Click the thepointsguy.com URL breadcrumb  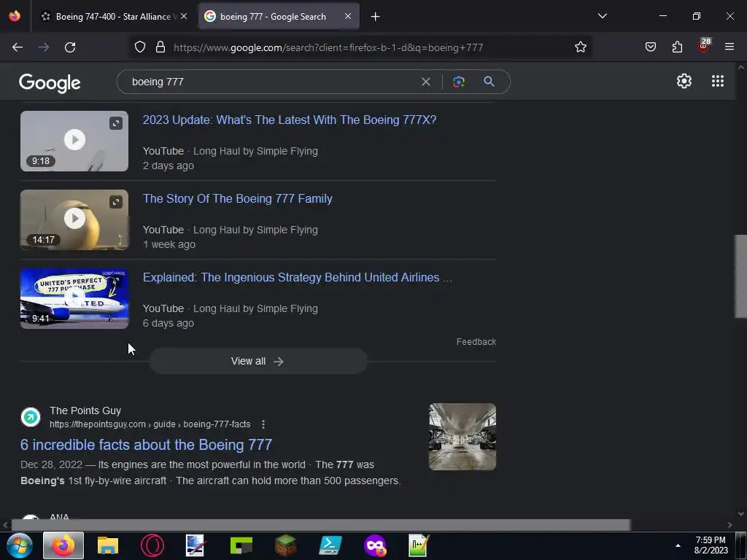click(150, 424)
